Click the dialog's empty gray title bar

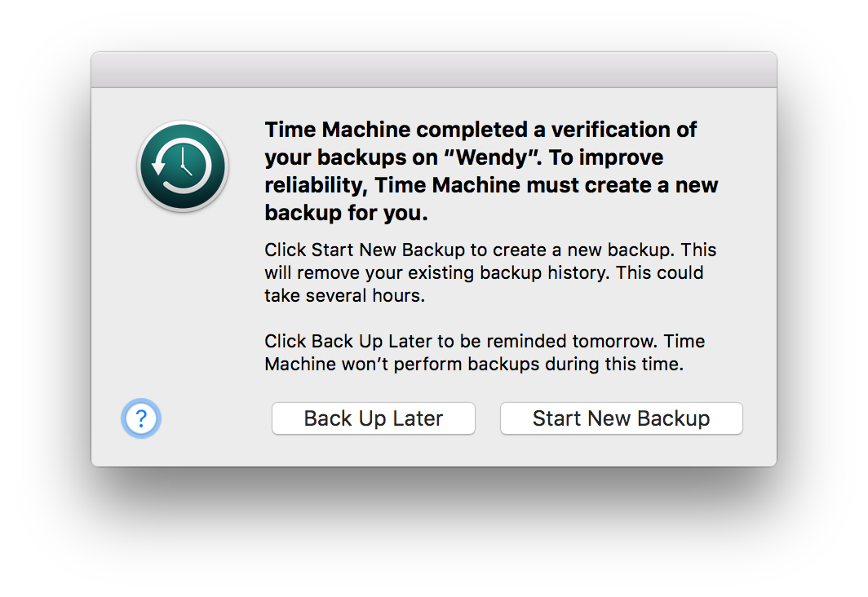tap(434, 69)
